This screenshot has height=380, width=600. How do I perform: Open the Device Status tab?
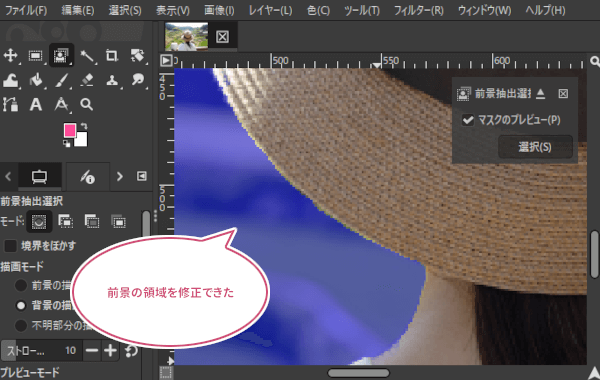coord(88,176)
